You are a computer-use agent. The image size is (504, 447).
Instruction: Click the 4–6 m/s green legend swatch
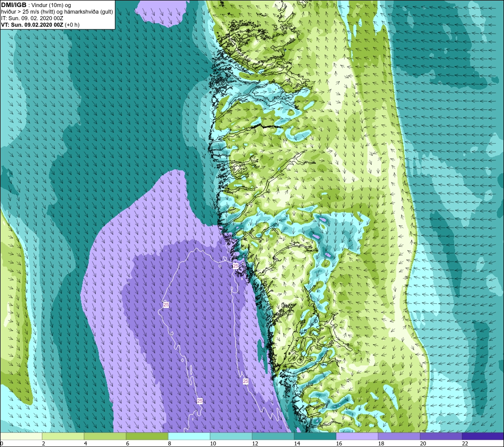click(x=105, y=436)
